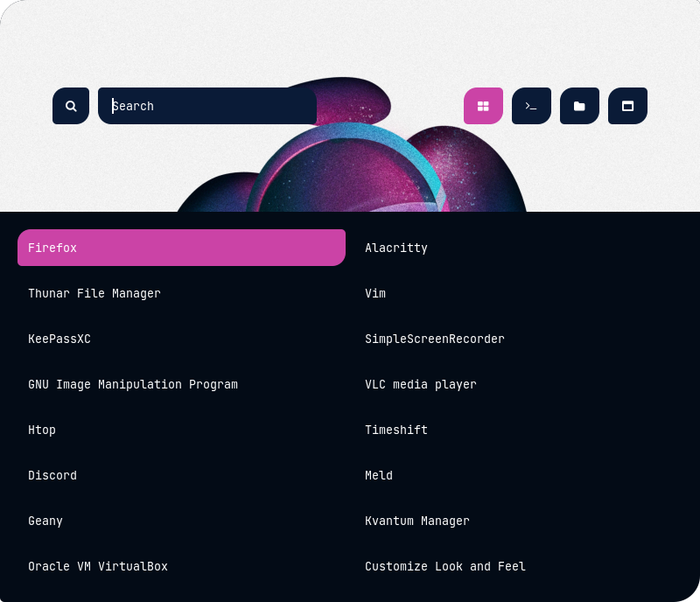
Task: Open the file browser folder mode
Action: point(579,106)
